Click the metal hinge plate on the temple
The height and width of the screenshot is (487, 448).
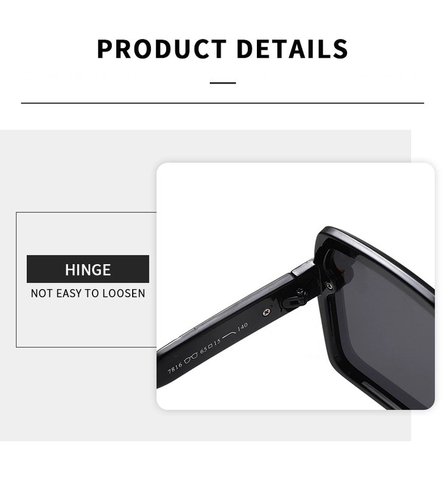coord(303,268)
